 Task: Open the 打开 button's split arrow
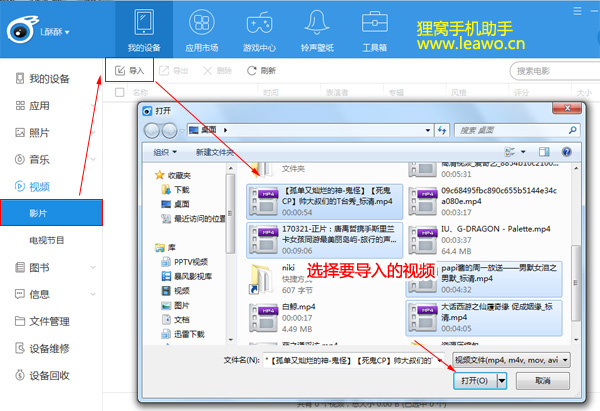(x=502, y=381)
